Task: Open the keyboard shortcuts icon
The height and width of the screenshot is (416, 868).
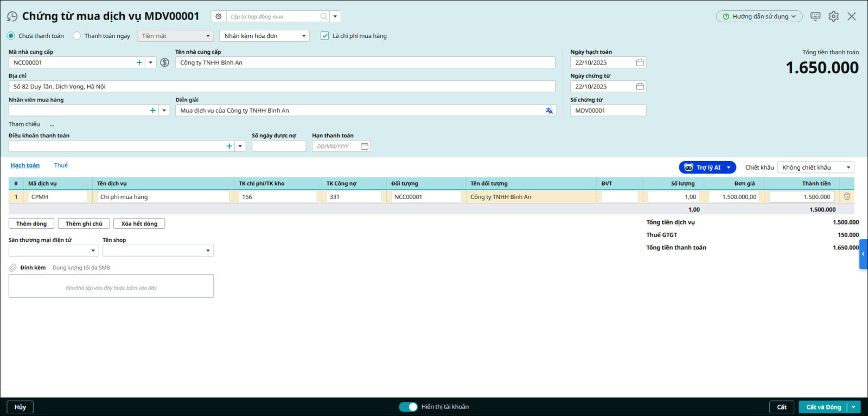Action: tap(815, 16)
